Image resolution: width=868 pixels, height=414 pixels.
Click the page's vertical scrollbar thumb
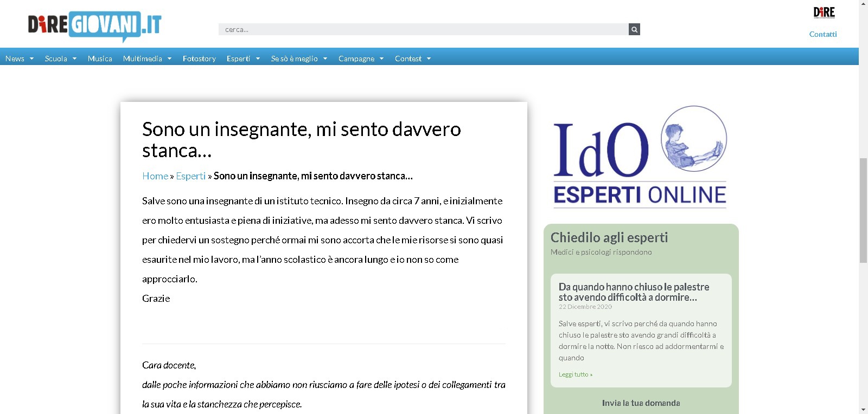pos(863,210)
